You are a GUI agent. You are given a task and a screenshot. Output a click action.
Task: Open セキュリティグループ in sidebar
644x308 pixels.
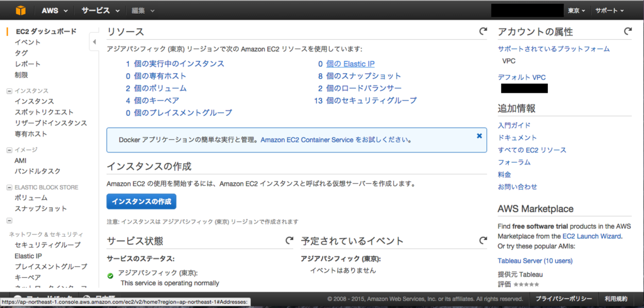pos(48,245)
